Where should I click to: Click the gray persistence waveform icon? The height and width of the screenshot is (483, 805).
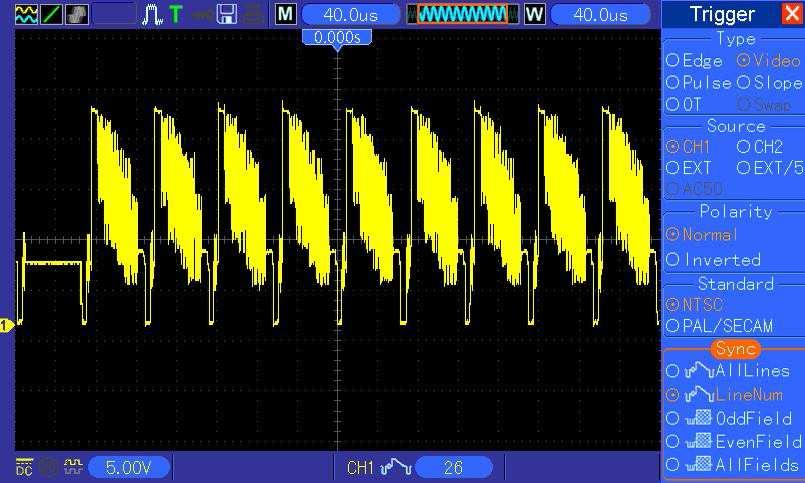click(x=77, y=14)
